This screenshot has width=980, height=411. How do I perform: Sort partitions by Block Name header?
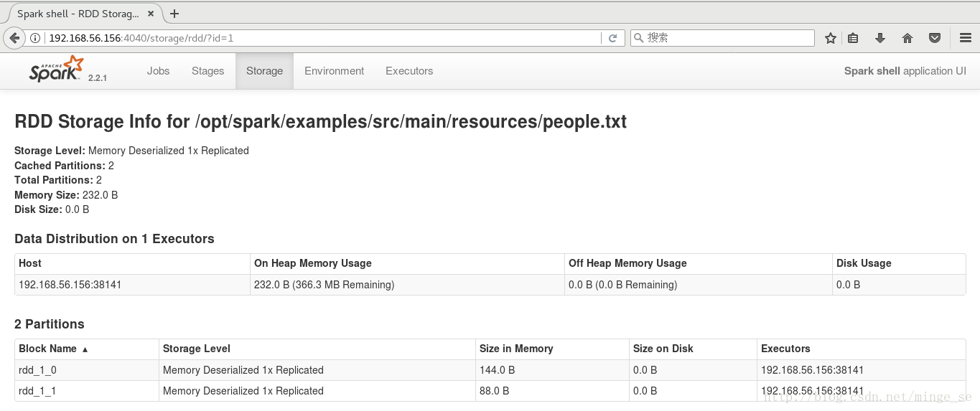coord(54,349)
